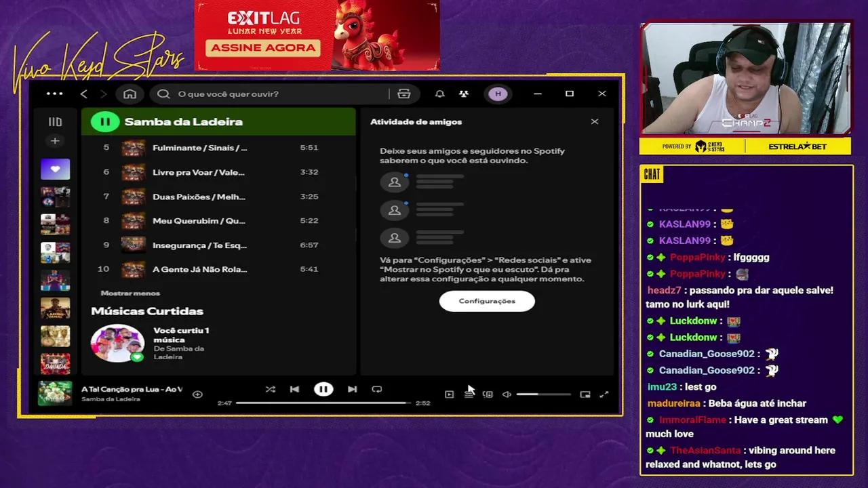The height and width of the screenshot is (488, 868).
Task: Click ExitLag Assine Agora banner button
Action: point(264,47)
